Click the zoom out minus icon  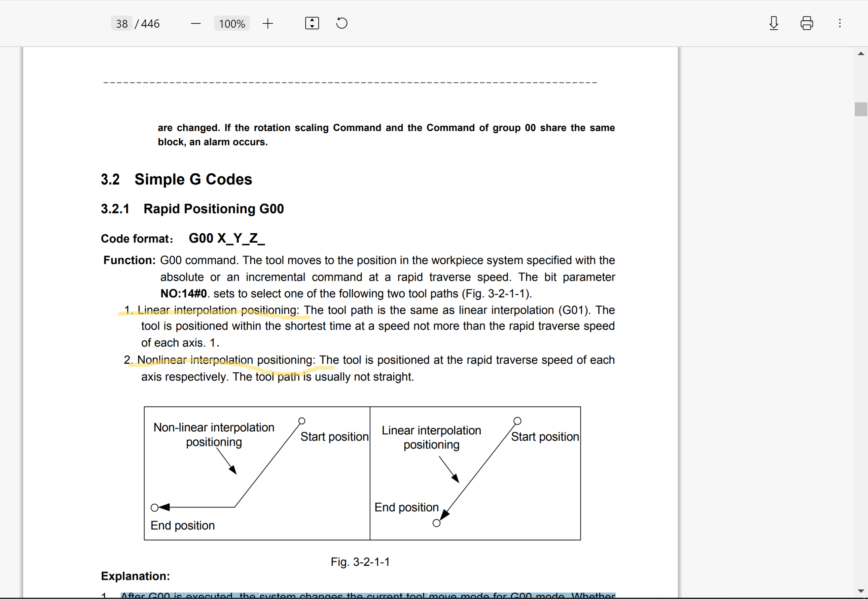196,24
